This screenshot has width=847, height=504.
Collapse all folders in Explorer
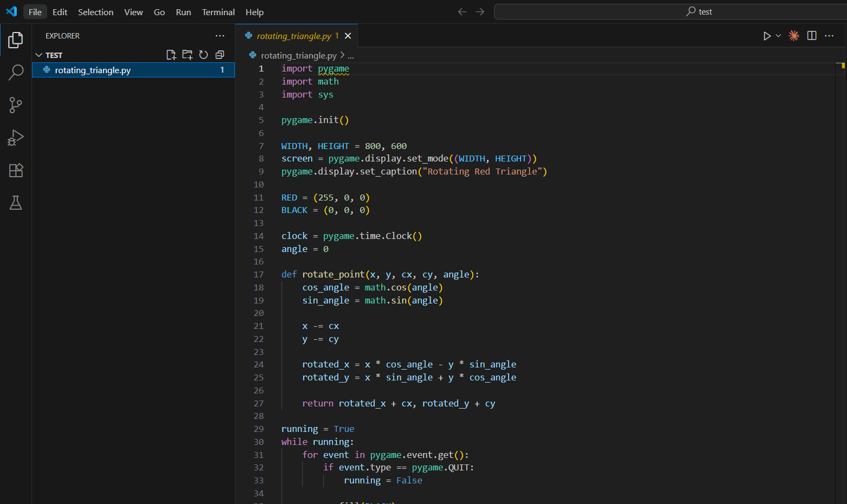coord(220,55)
